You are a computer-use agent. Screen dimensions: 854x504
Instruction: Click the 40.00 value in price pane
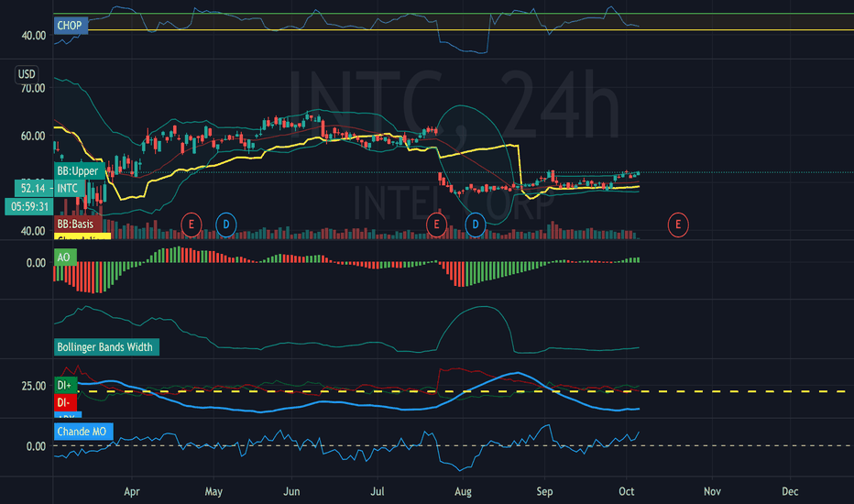[33, 231]
